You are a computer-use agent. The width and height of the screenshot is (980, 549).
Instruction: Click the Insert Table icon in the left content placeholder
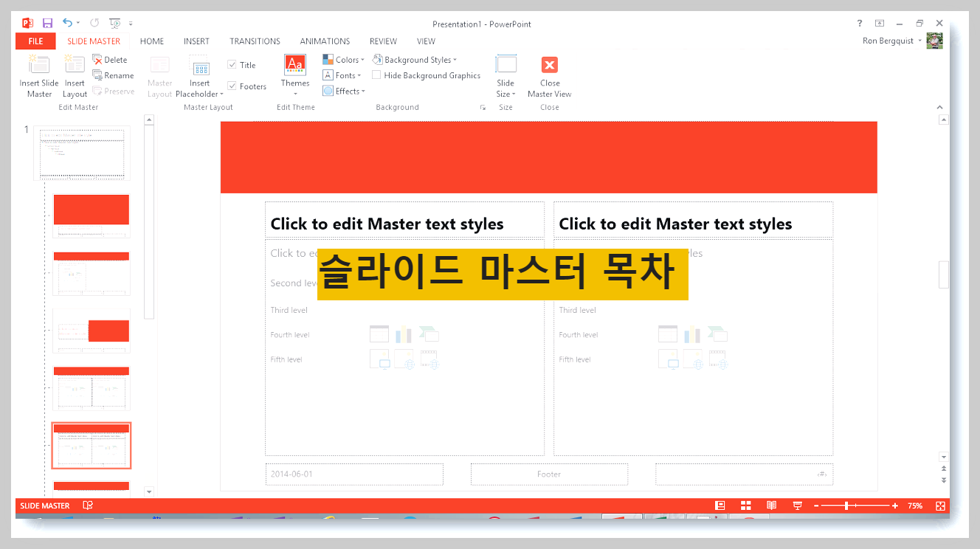click(x=379, y=334)
